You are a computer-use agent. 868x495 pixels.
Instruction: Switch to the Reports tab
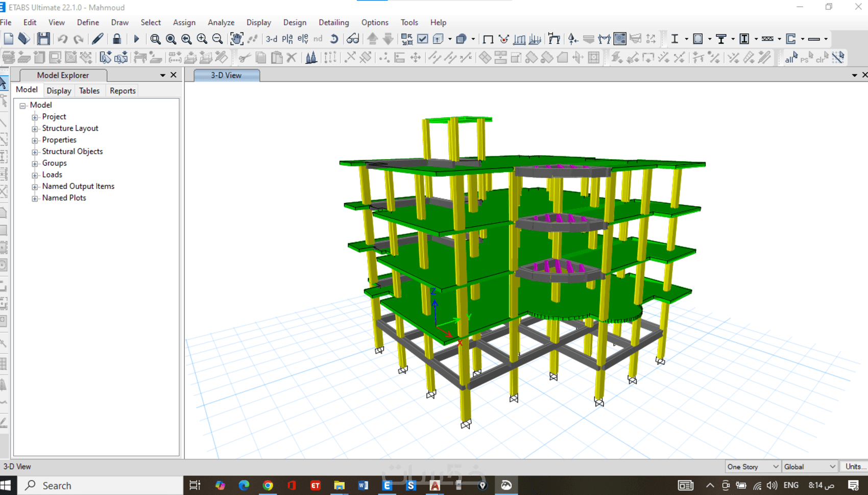tap(123, 90)
